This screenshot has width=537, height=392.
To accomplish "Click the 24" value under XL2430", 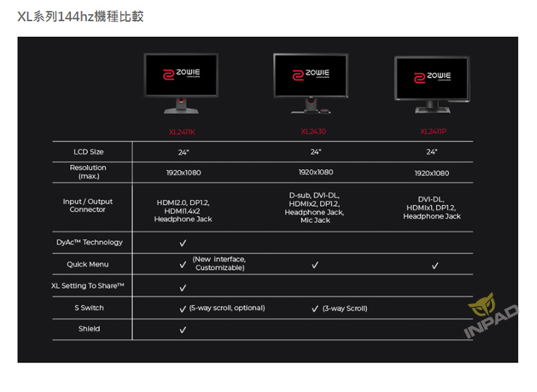I will point(315,152).
